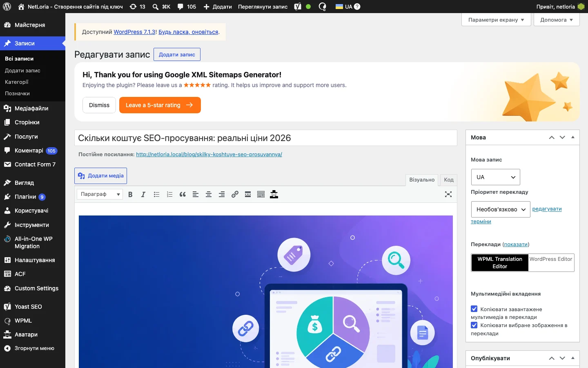Screen dimensions: 588x368
Task: Select WPML Translation Editor option
Action: click(500, 263)
